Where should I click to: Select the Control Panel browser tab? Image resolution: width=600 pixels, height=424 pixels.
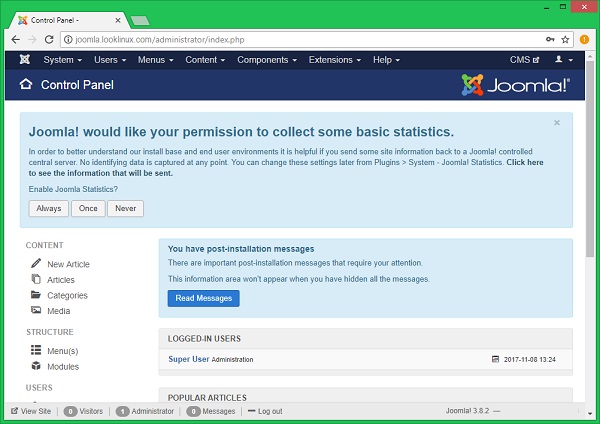(x=69, y=20)
